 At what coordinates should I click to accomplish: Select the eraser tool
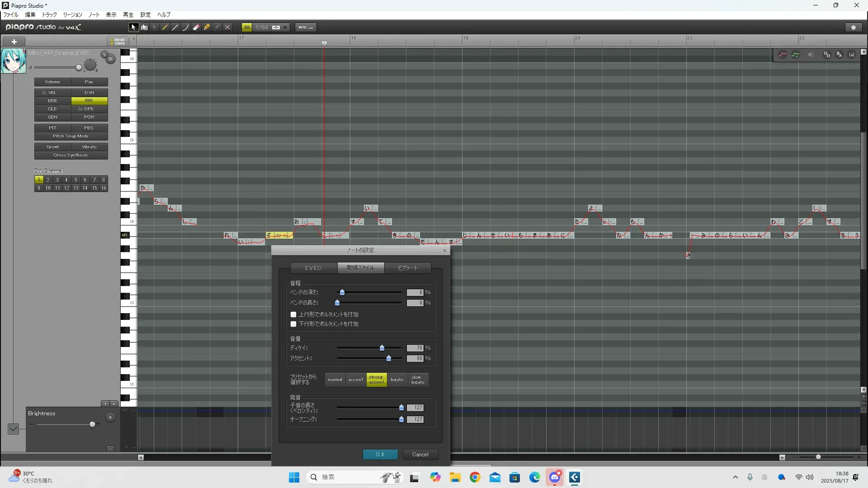click(196, 28)
